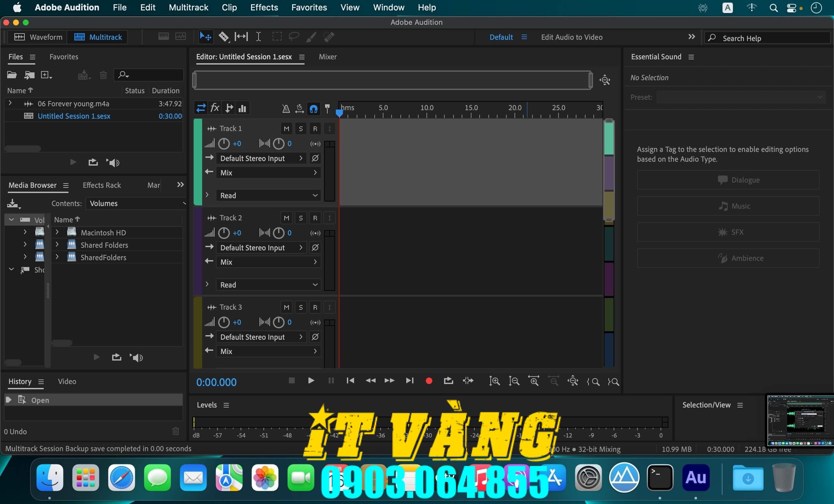Screen dimensions: 834x504
Task: Mute Track 1 with the M button
Action: tap(287, 128)
